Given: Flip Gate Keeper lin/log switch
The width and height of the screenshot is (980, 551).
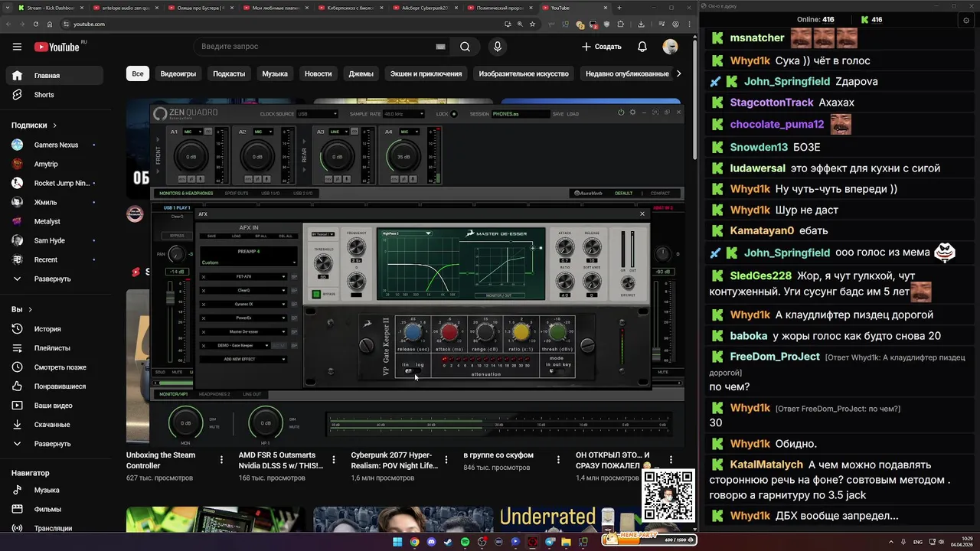Looking at the screenshot, I should point(413,370).
